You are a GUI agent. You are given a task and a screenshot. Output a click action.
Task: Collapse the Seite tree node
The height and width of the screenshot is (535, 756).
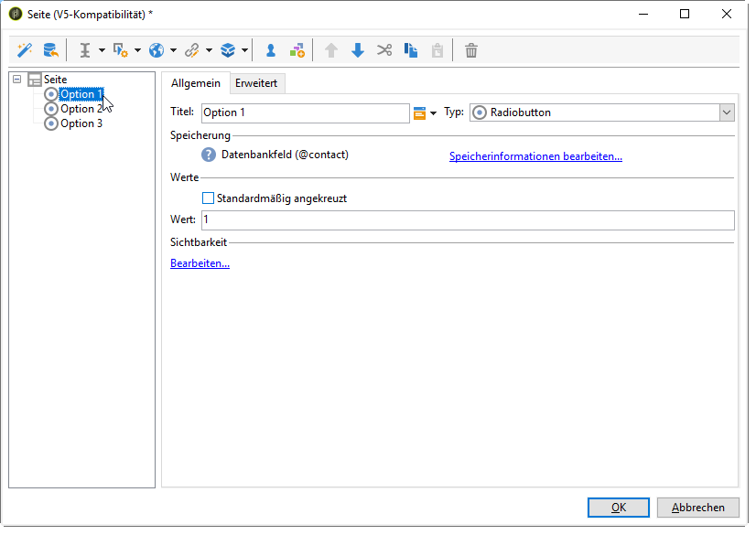(17, 79)
